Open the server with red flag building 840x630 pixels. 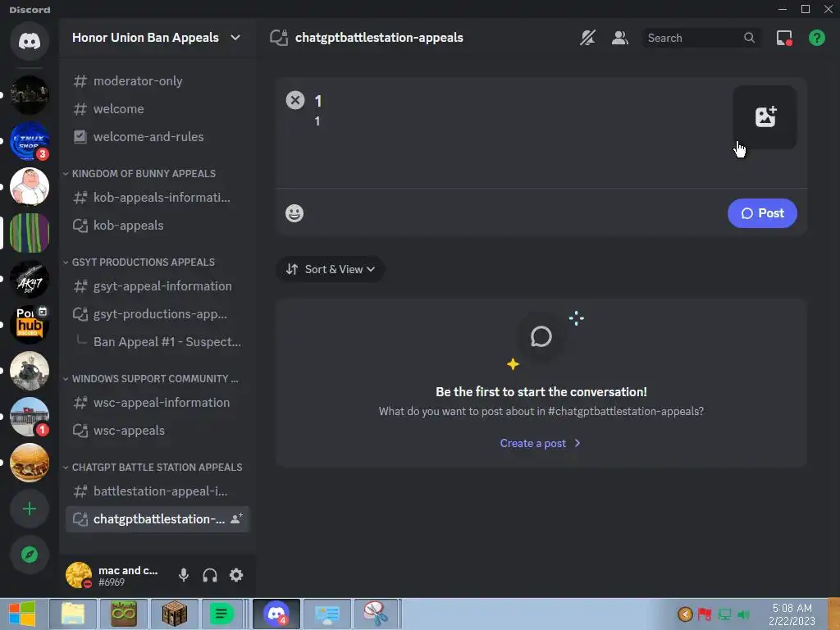point(30,417)
